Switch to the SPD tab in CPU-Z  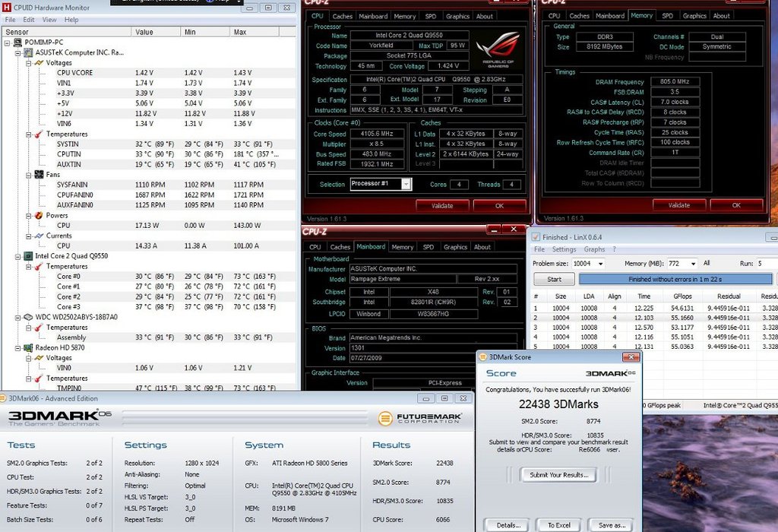[432, 15]
